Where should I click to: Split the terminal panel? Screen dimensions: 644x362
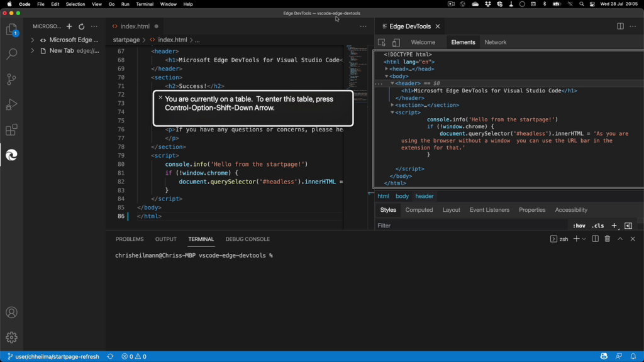[x=595, y=239]
